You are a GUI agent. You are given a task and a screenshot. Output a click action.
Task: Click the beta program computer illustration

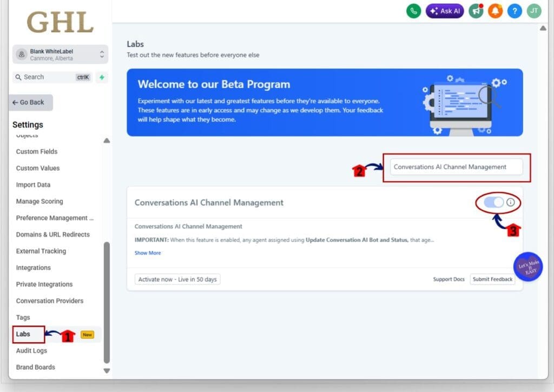464,104
